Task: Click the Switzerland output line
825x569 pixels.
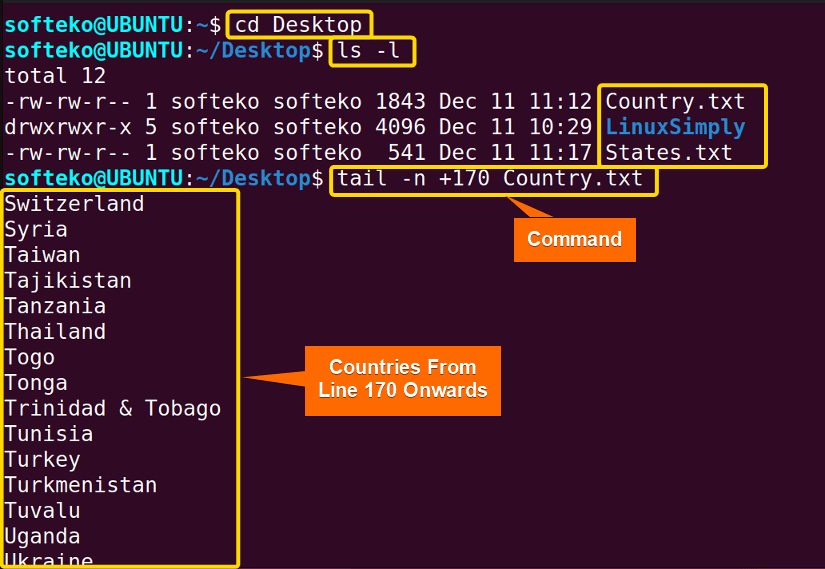Action: 74,204
